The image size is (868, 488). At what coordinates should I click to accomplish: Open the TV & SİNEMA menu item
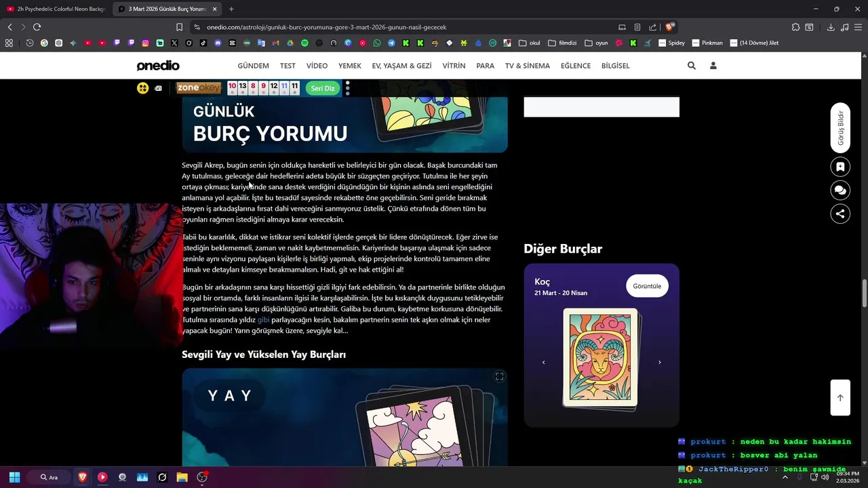pyautogui.click(x=528, y=66)
